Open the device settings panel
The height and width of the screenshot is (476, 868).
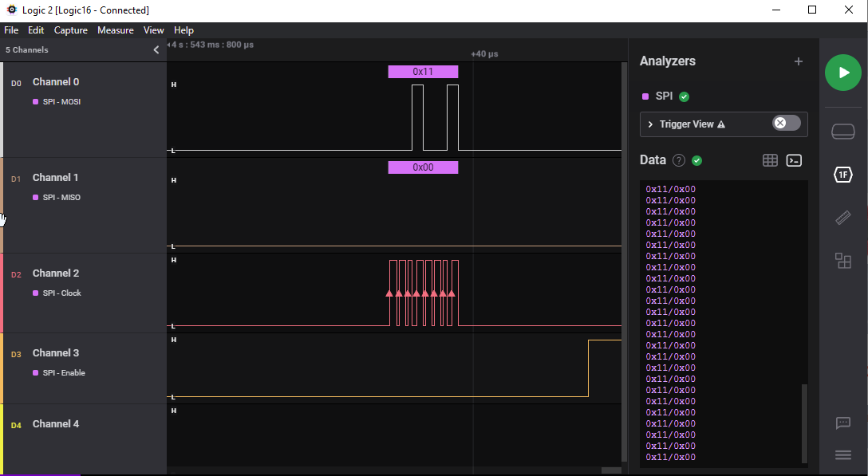842,131
